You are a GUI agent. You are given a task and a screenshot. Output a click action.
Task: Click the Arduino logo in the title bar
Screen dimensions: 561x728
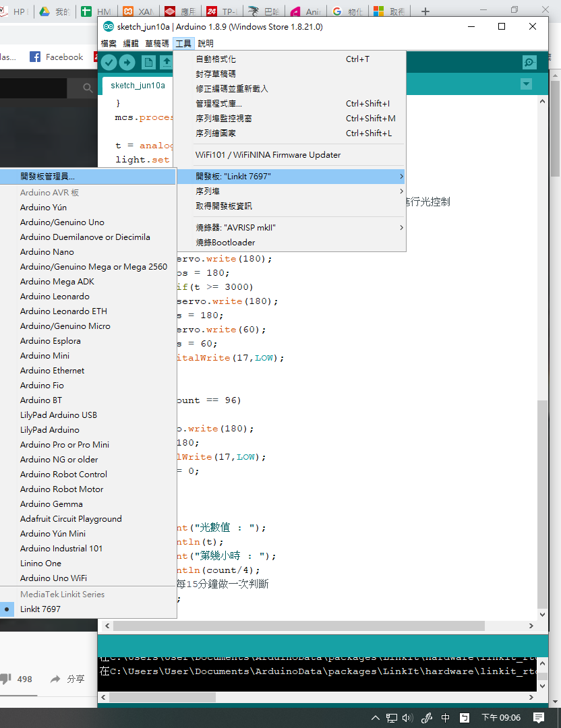(x=108, y=26)
